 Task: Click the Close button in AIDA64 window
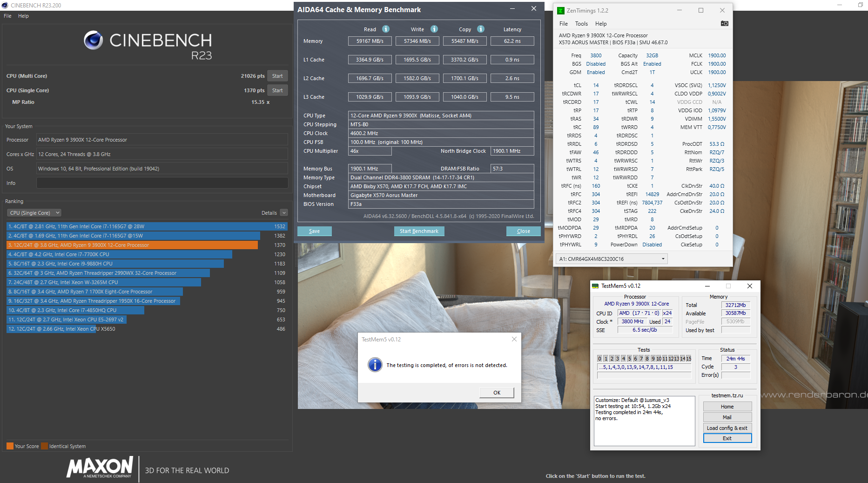click(x=524, y=231)
